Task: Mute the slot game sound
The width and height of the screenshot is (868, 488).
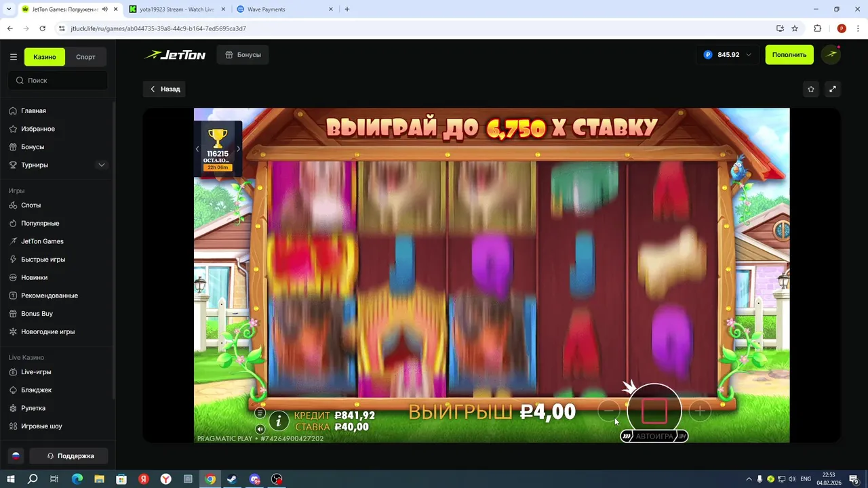Action: (260, 429)
